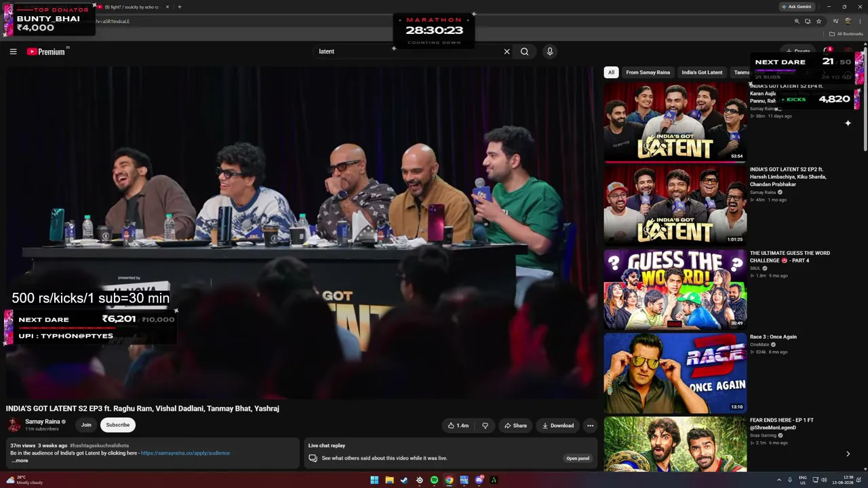Expand description with ...more
This screenshot has height=488, width=868.
pos(20,461)
